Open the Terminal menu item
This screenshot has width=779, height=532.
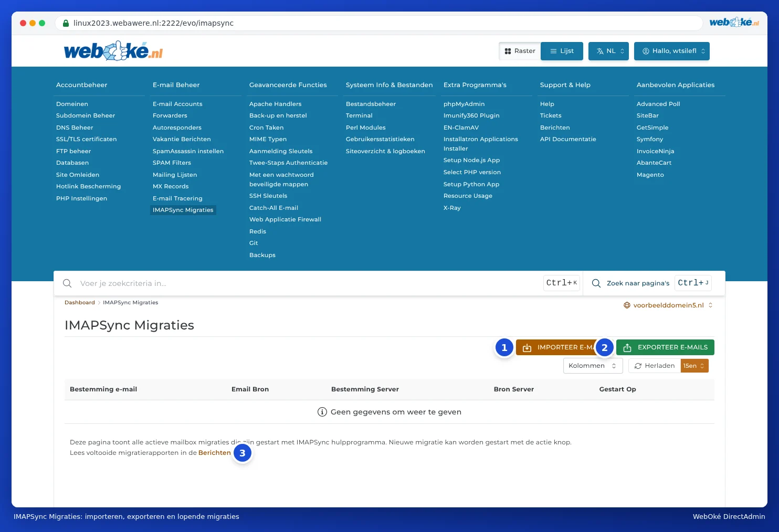359,115
